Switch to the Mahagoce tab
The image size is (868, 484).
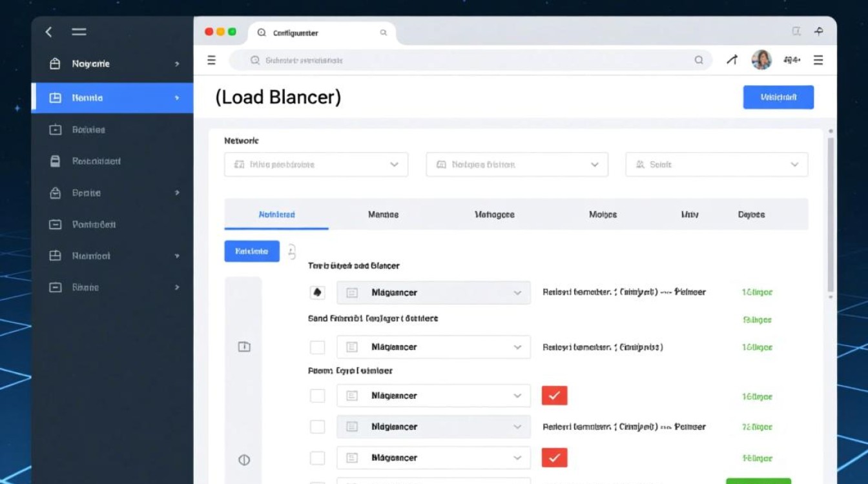(494, 214)
